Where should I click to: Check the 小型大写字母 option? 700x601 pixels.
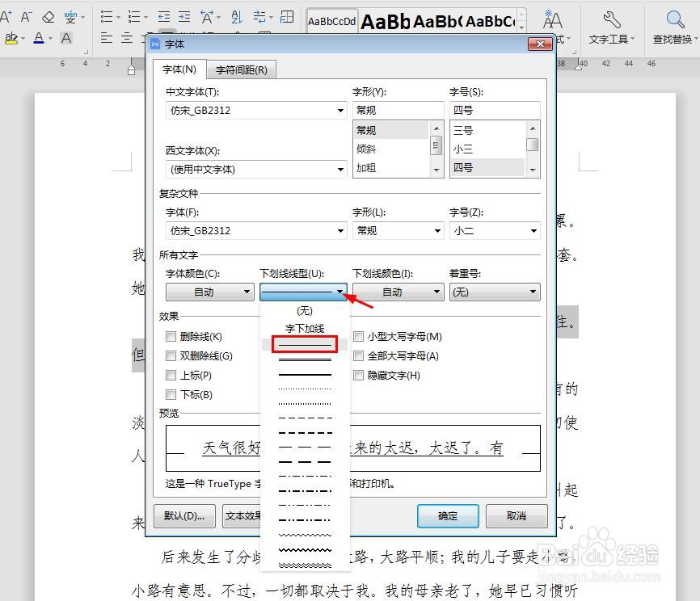[358, 336]
